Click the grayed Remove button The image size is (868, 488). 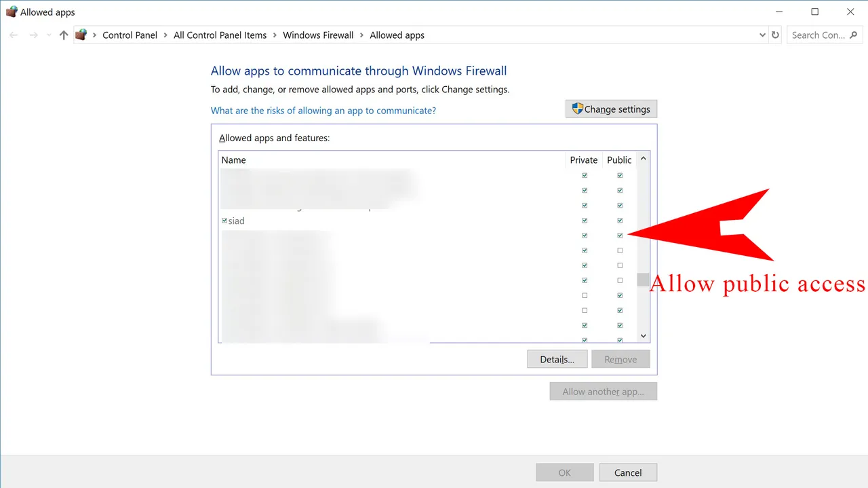pyautogui.click(x=620, y=359)
